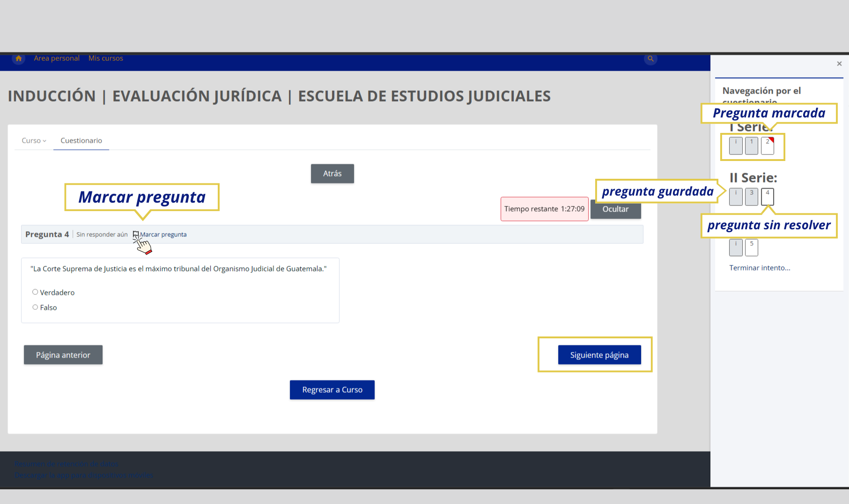
Task: Select question 1 in I Serie navigation
Action: click(752, 146)
